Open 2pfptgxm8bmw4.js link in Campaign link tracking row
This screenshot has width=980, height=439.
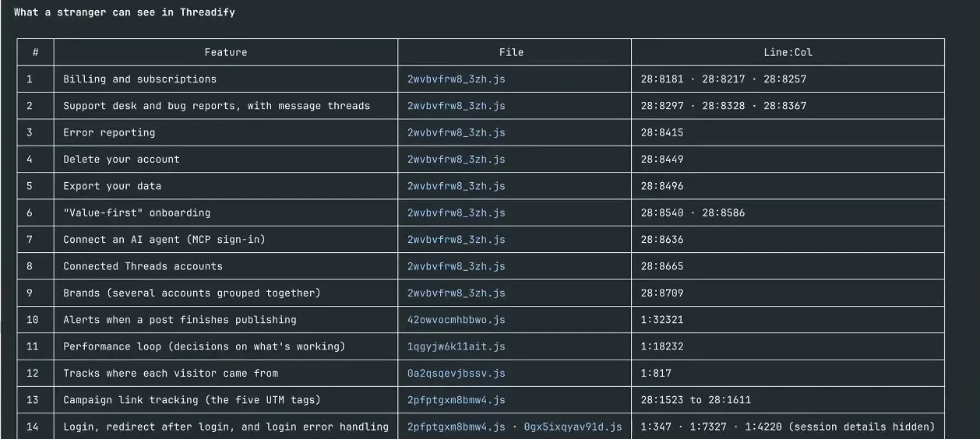[457, 400]
